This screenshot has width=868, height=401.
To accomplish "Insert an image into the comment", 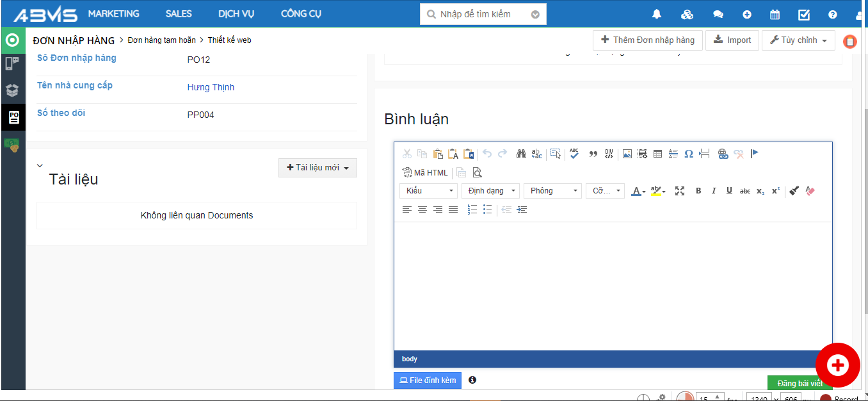I will click(627, 154).
